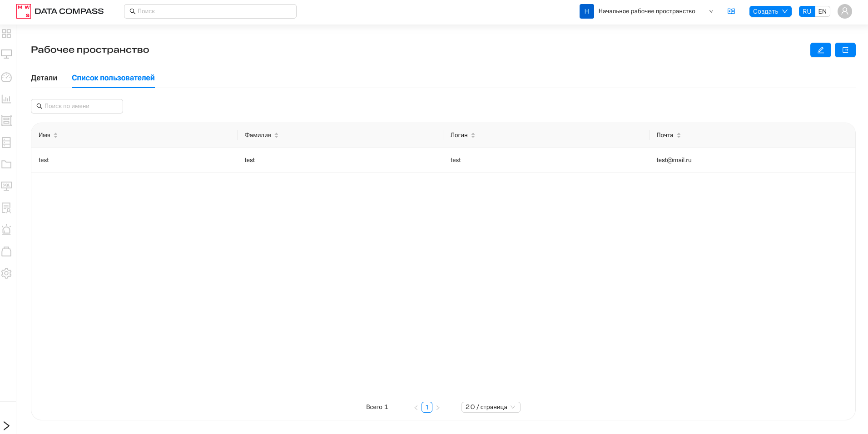This screenshot has height=434, width=868.
Task: Switch interface language to EN
Action: tap(822, 11)
